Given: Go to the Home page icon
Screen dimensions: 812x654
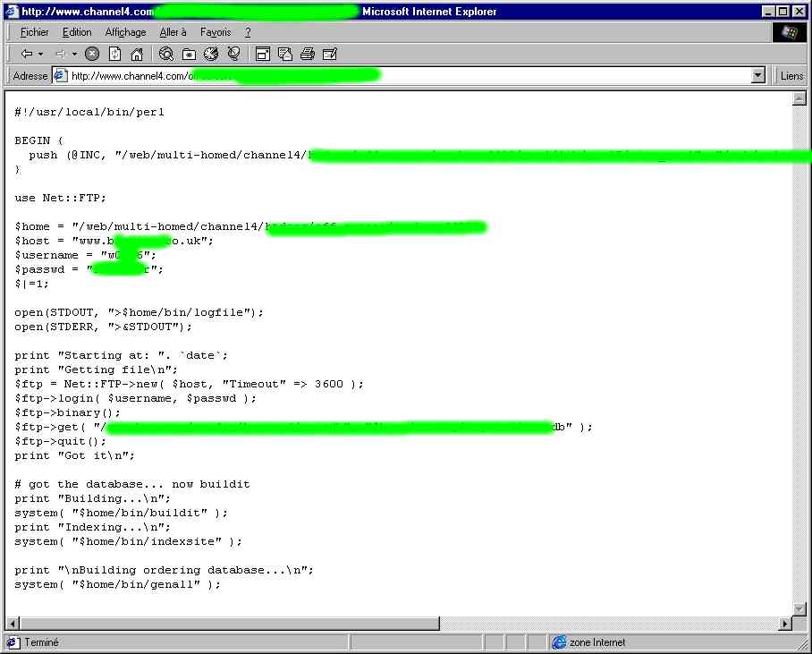Looking at the screenshot, I should point(137,54).
